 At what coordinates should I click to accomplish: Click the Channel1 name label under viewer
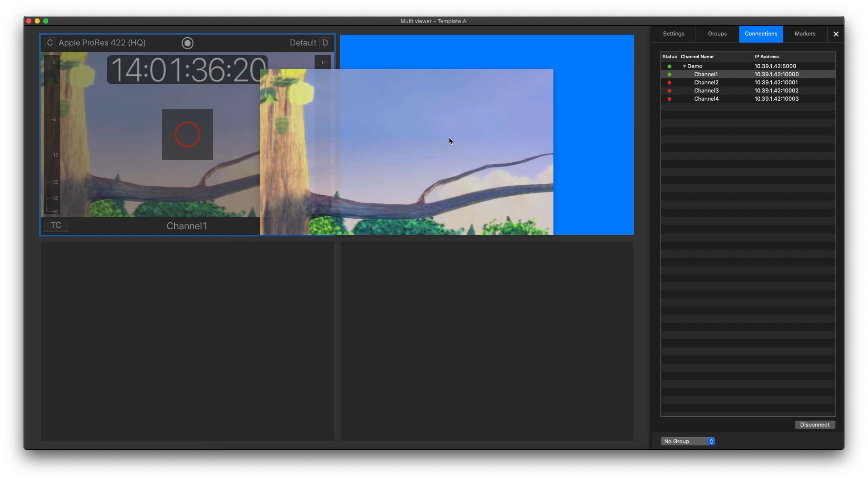pyautogui.click(x=187, y=226)
